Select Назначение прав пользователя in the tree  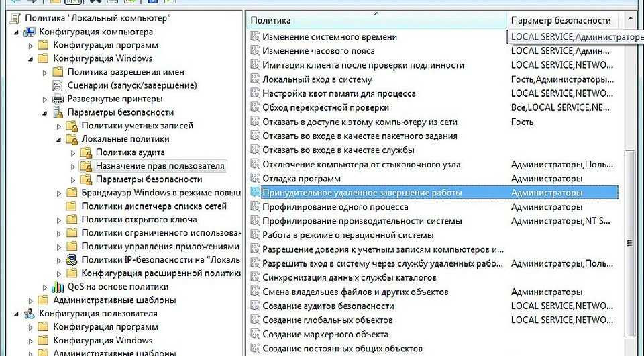pos(160,166)
